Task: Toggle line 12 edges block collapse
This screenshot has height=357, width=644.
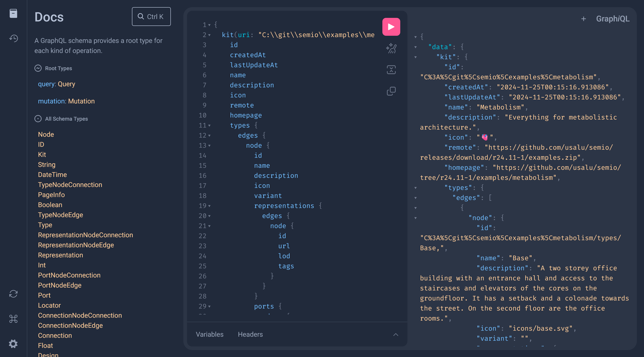Action: (211, 135)
